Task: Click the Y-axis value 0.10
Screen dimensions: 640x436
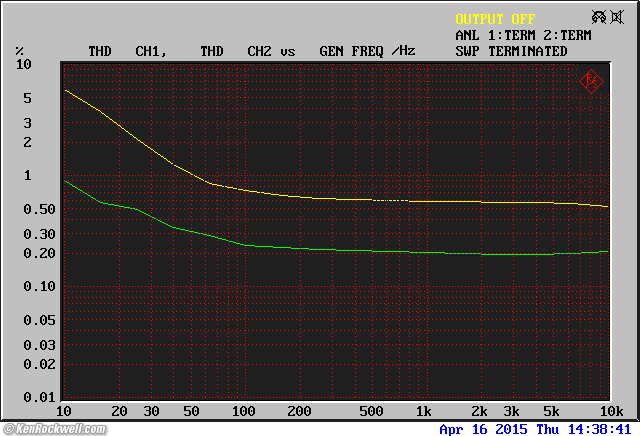Action: (39, 286)
